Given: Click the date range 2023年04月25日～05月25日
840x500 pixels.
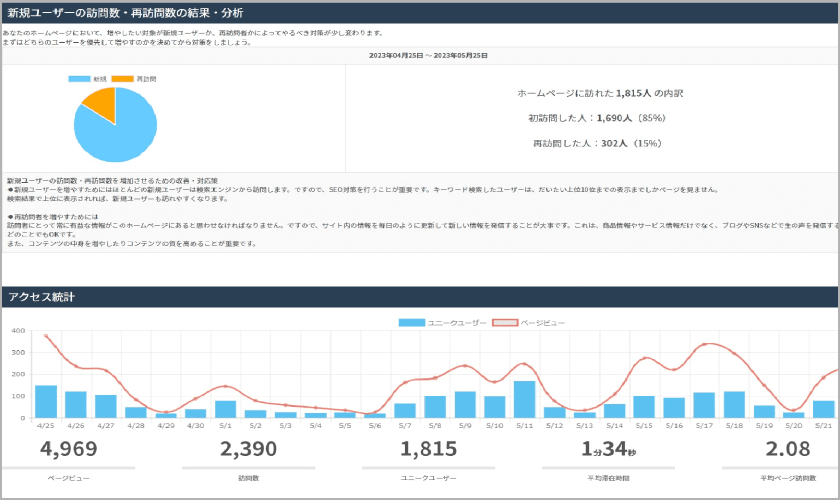Looking at the screenshot, I should [427, 56].
